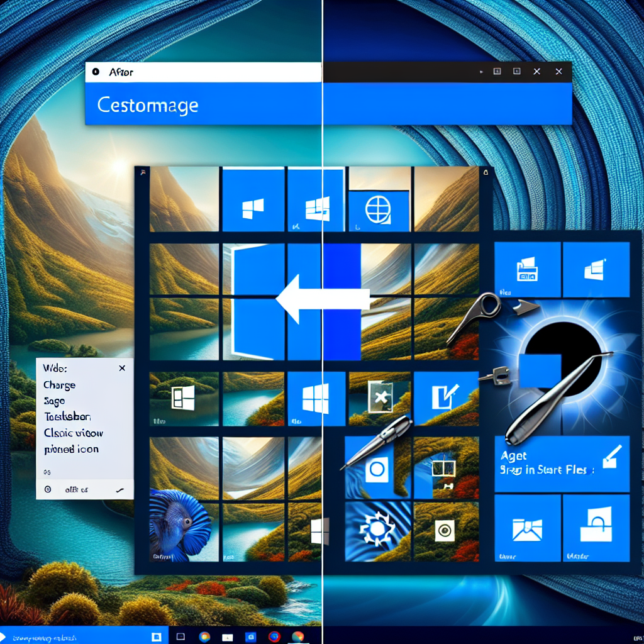The width and height of the screenshot is (644, 644).
Task: Click the small play arrow in the title bar
Action: coord(481,72)
